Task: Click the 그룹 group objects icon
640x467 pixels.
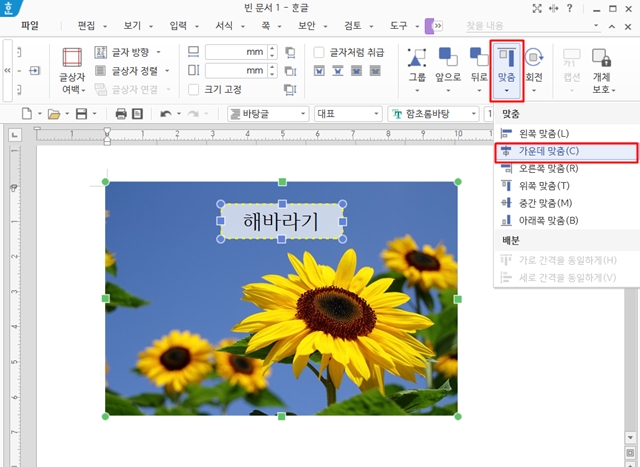Action: (x=417, y=57)
